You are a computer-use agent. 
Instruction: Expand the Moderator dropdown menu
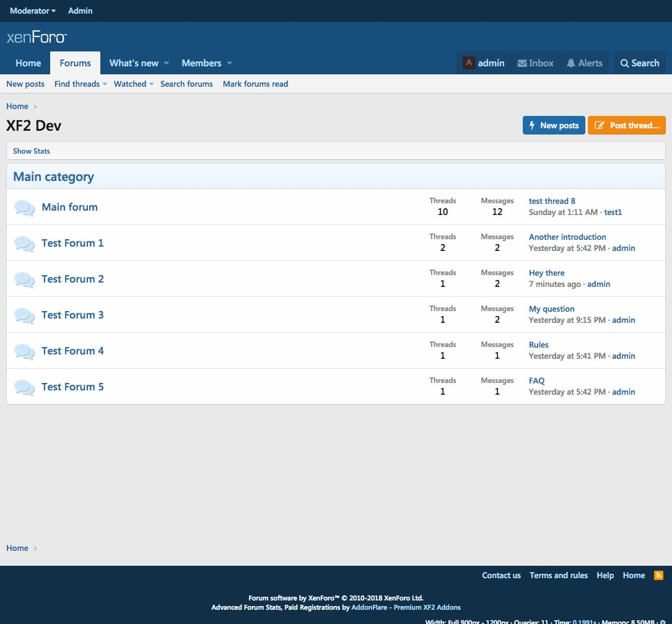click(x=33, y=11)
